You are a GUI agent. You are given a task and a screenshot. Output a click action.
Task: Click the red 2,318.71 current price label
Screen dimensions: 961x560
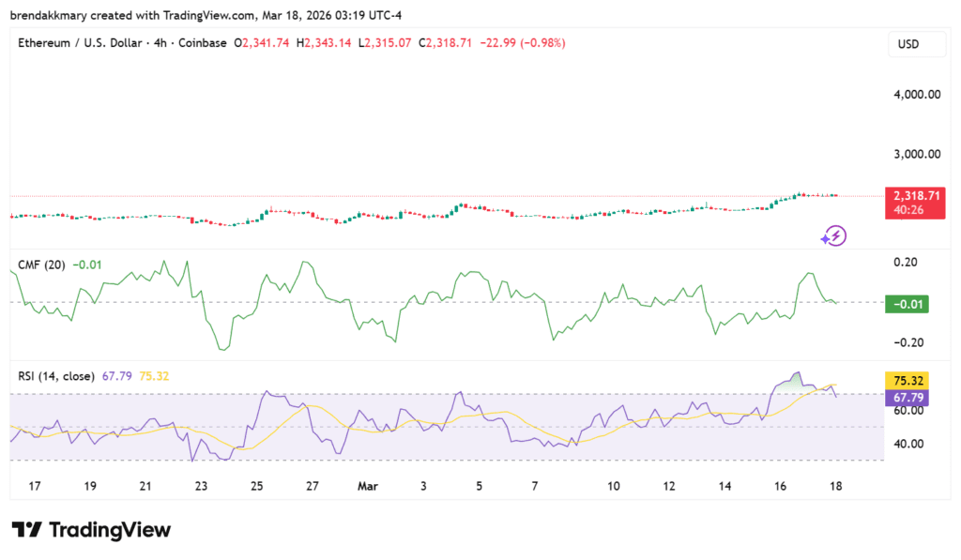coord(917,195)
